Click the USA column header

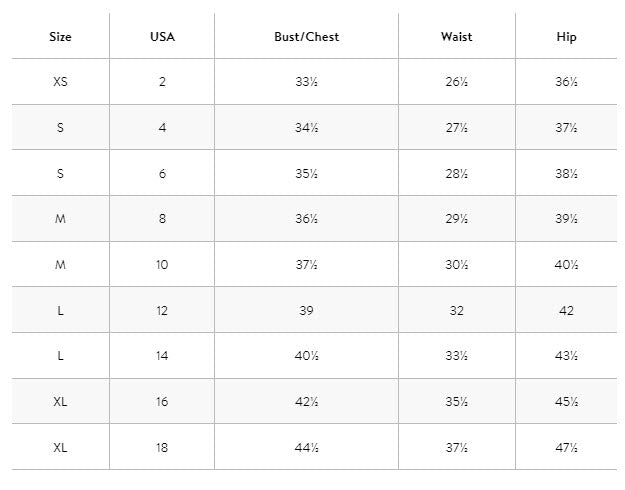pyautogui.click(x=162, y=37)
